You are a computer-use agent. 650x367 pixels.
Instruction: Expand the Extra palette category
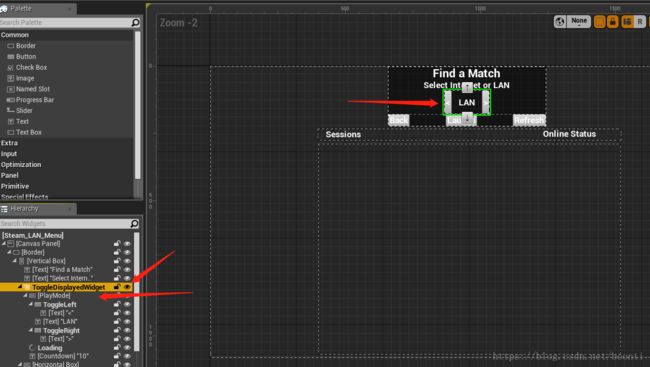(9, 143)
